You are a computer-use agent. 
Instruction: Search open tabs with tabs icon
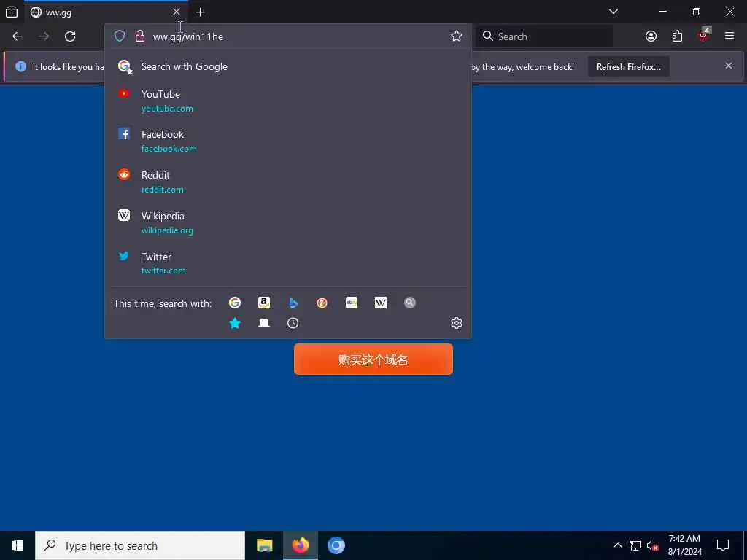(264, 323)
